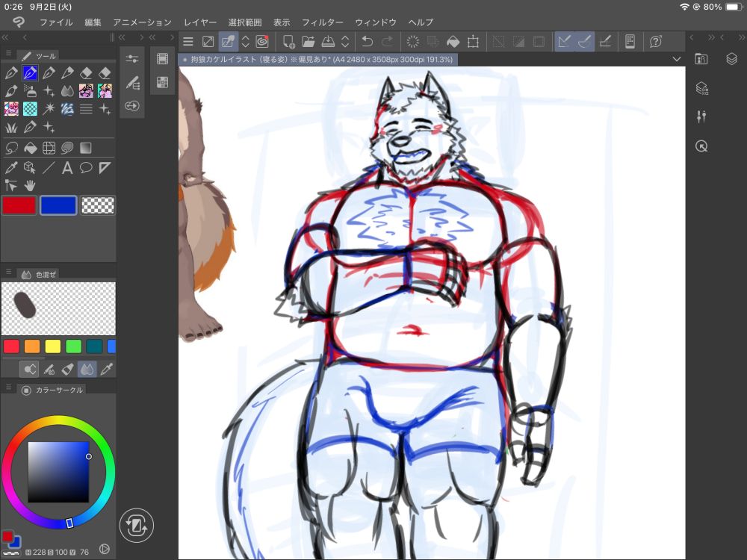Open the 編集 menu

click(93, 22)
